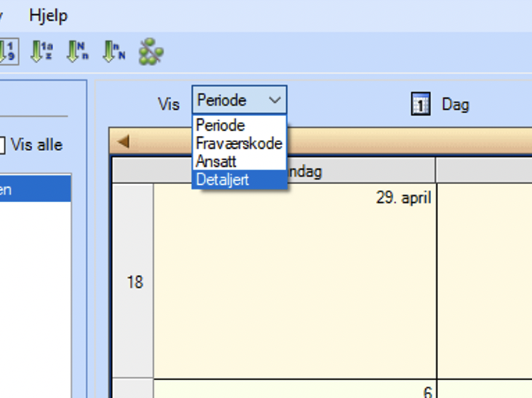Open the Vis combo box showing Periode
Viewport: 532px width, 398px height.
[239, 100]
